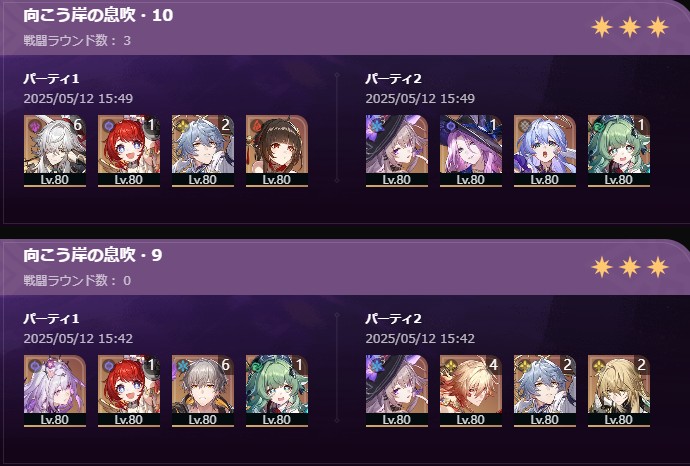Click the three-star rating of stage 9
Viewport: 690px width, 466px height.
pyautogui.click(x=630, y=267)
